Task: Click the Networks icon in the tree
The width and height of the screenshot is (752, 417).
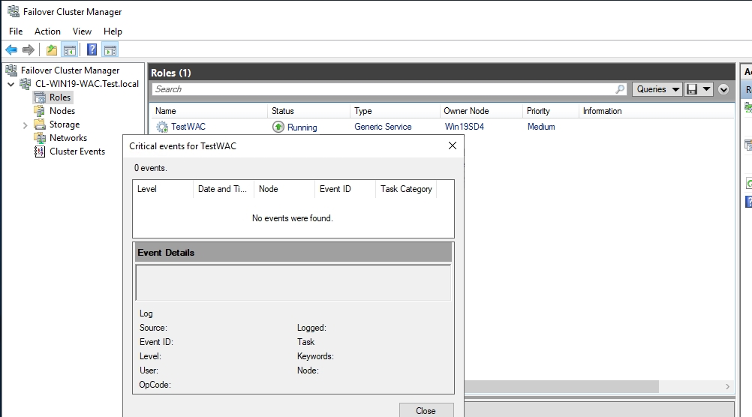Action: [x=40, y=138]
